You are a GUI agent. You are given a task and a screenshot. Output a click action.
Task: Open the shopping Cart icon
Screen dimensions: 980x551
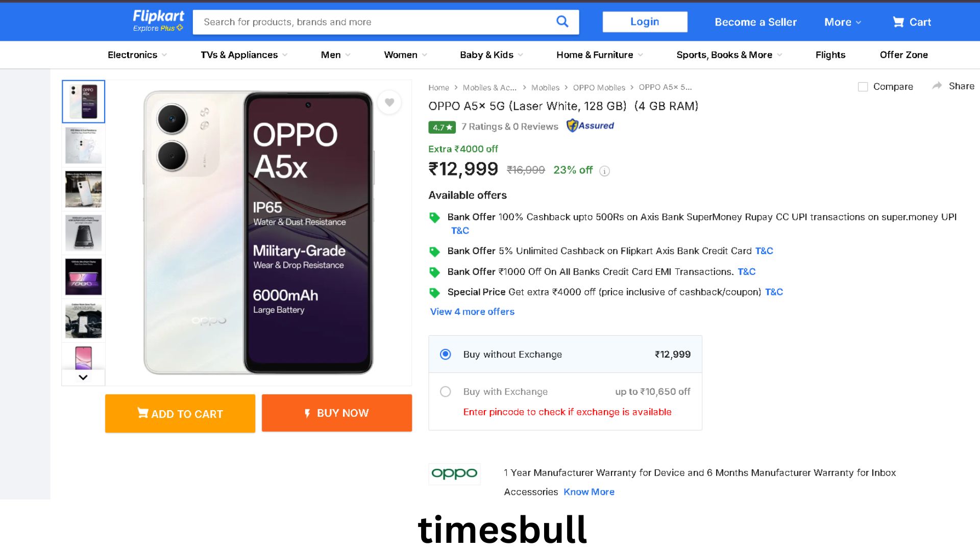tap(898, 22)
